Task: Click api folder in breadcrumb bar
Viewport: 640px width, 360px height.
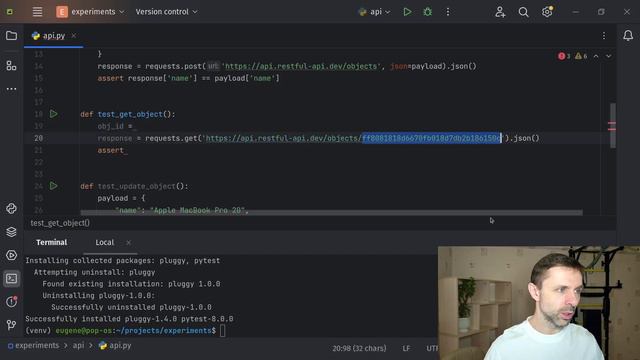Action: pos(78,345)
